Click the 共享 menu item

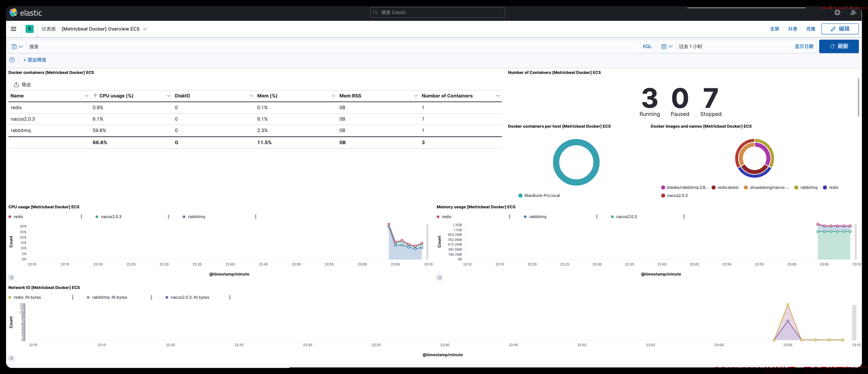(x=792, y=29)
